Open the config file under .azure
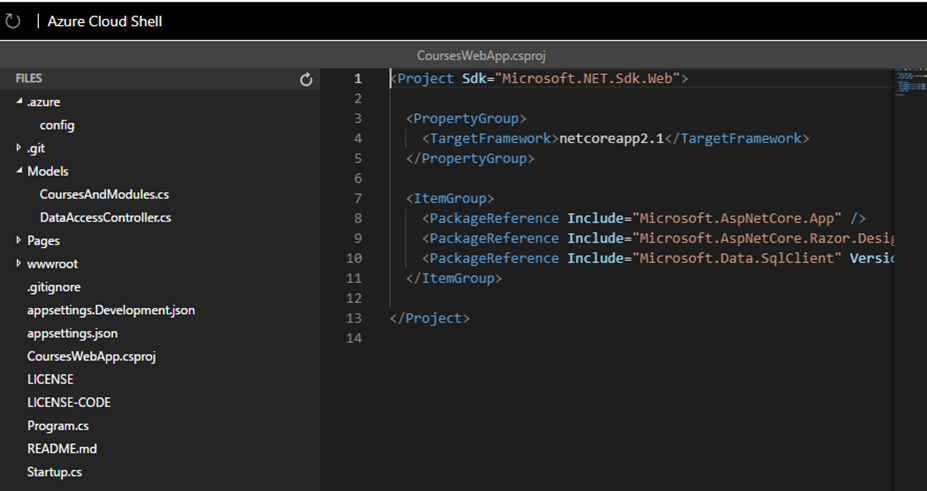 (57, 125)
